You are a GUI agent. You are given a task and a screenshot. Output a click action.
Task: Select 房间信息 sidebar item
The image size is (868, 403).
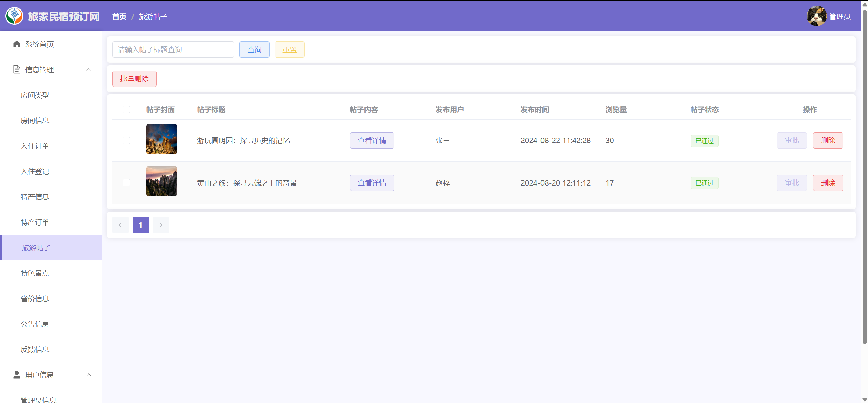[x=35, y=121]
